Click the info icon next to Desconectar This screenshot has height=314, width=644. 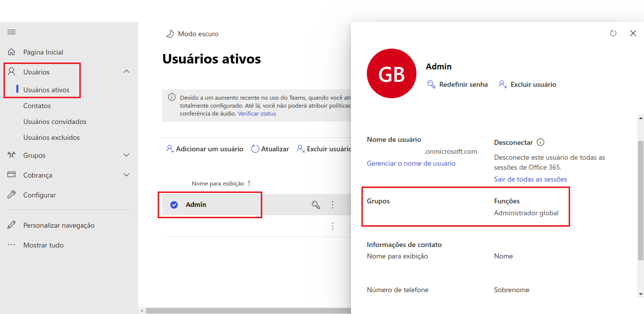[540, 142]
